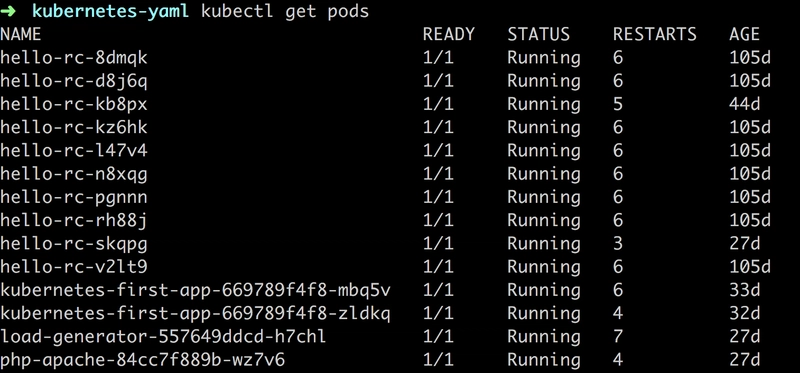
Task: Select pod name hello-rc-8dmqk
Action: [73, 58]
